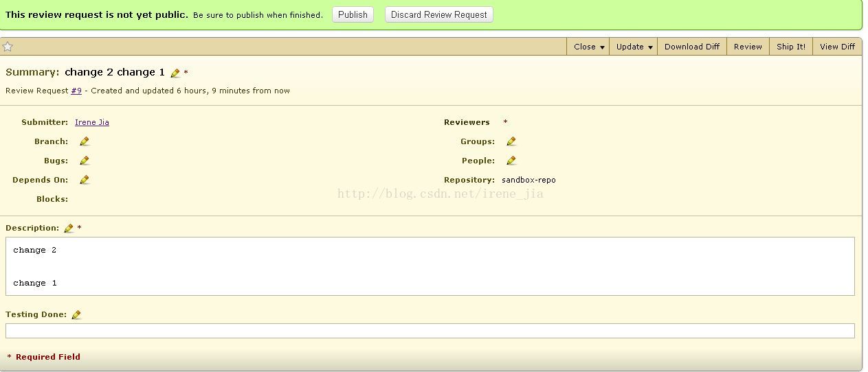Edit the Description pencil icon
The width and height of the screenshot is (868, 372).
point(69,228)
